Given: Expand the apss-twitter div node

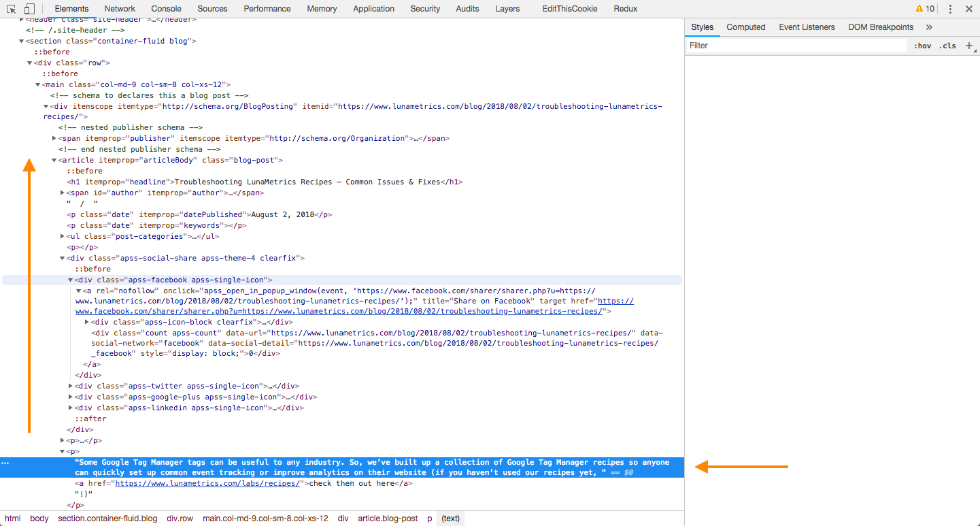Looking at the screenshot, I should 70,387.
